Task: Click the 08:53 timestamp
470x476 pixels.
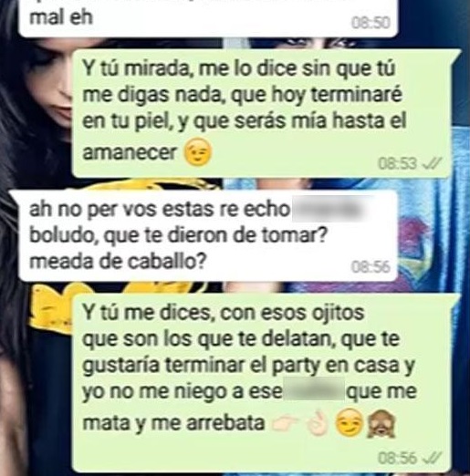Action: pyautogui.click(x=397, y=163)
